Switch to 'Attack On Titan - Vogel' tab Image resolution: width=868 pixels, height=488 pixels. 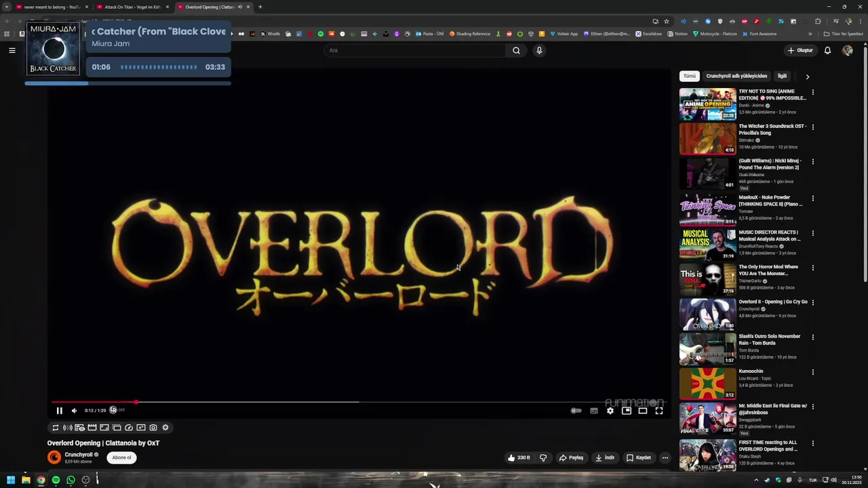132,7
